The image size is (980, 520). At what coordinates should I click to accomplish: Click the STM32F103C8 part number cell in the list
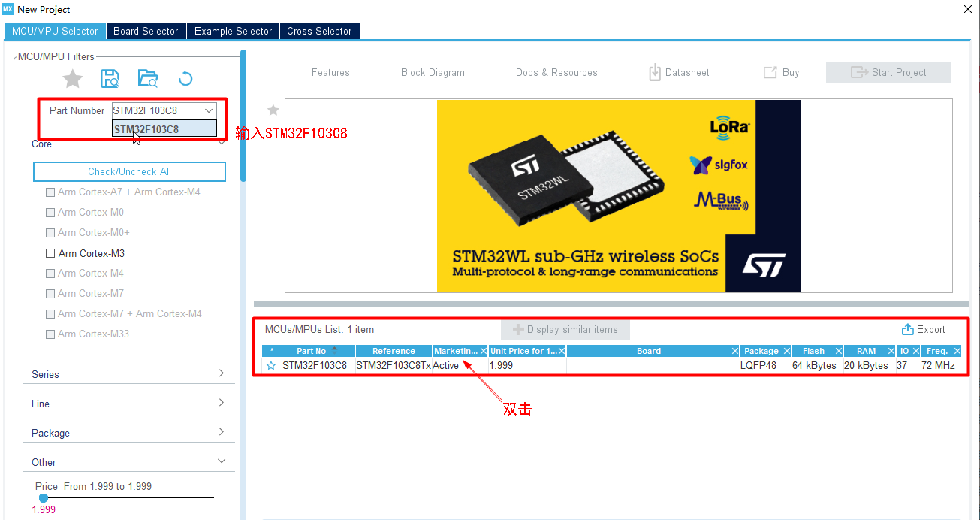318,366
